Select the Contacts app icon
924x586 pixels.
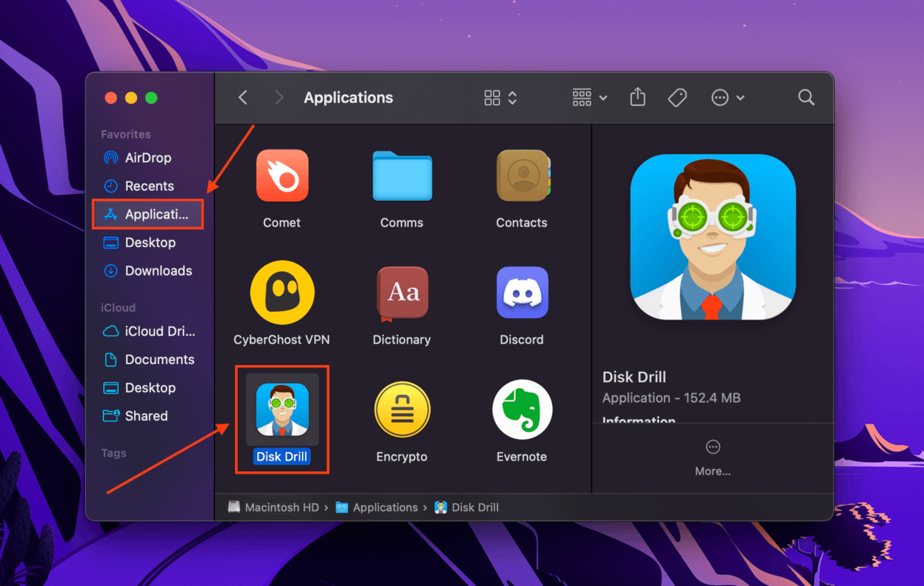click(522, 176)
